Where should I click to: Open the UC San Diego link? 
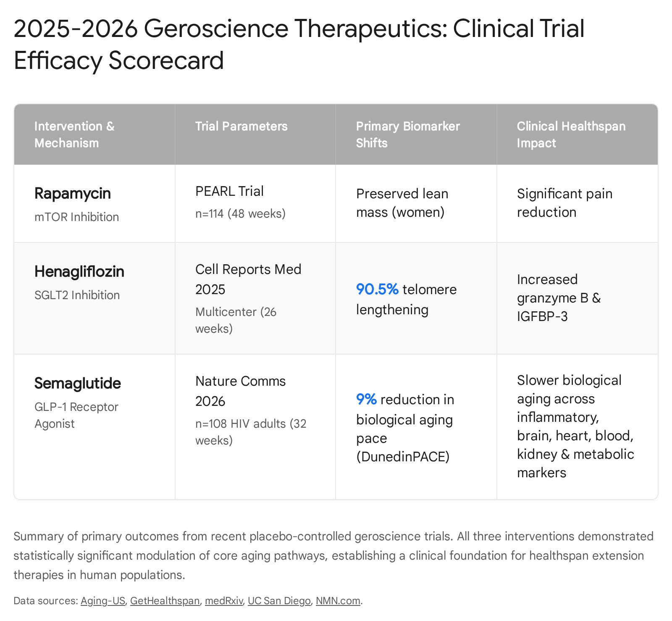point(279,601)
